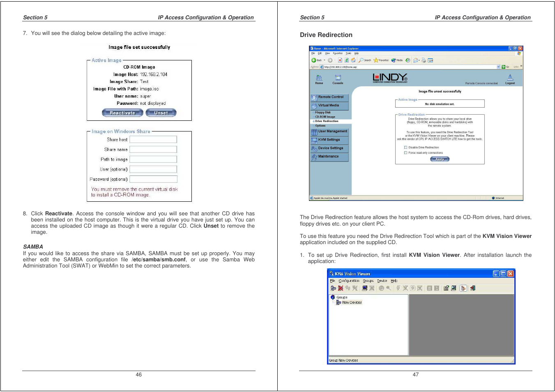Click the Print icon in IE toolbar
555x392 pixels.
424,60
